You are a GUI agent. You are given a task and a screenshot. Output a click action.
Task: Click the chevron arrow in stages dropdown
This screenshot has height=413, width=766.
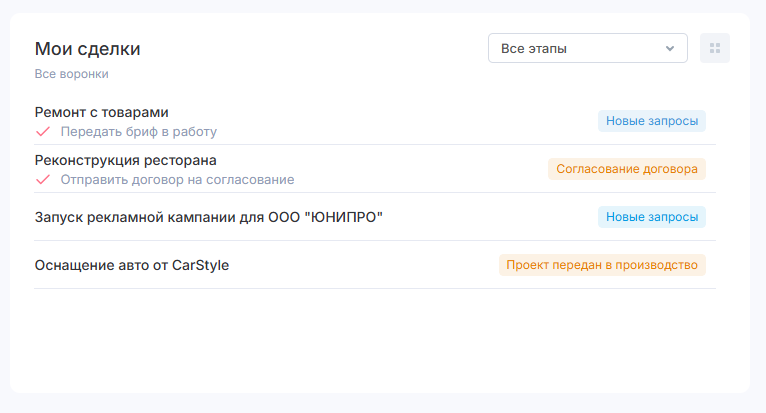pos(670,48)
